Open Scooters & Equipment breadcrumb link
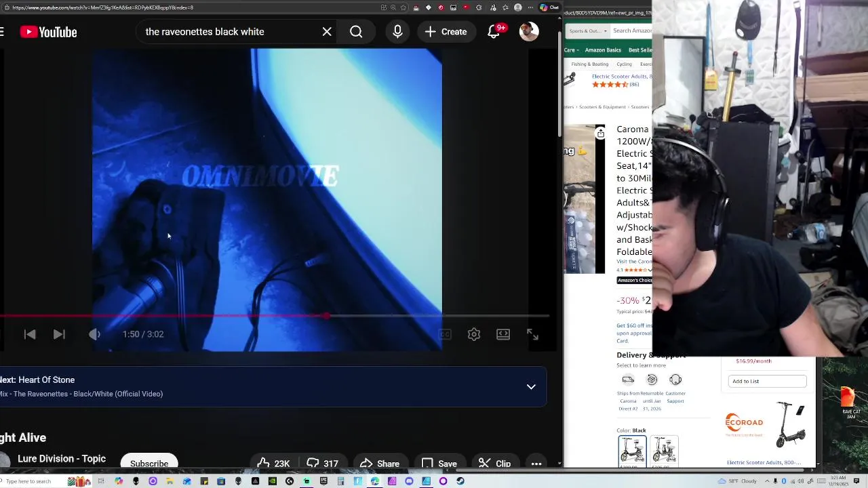This screenshot has width=868, height=488. click(x=602, y=107)
